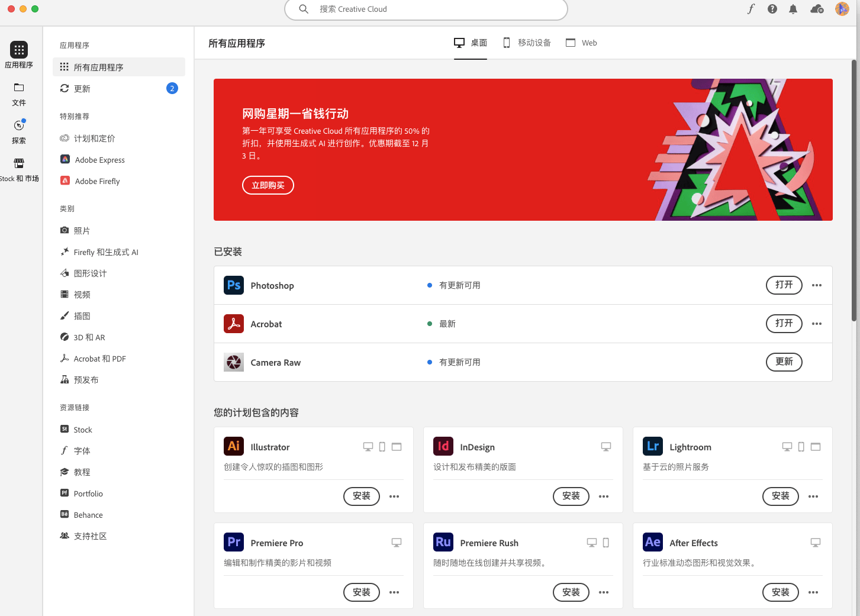The width and height of the screenshot is (860, 616).
Task: Install After Effects with the 安装 button
Action: click(x=781, y=592)
